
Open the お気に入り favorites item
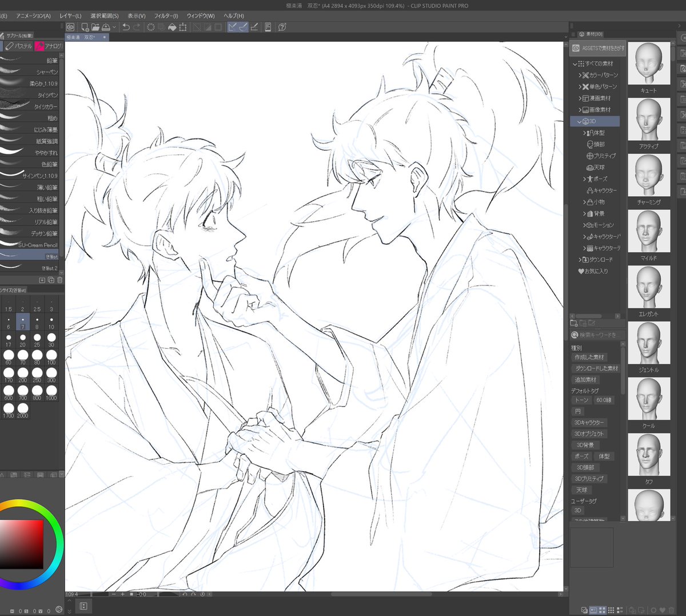coord(593,271)
